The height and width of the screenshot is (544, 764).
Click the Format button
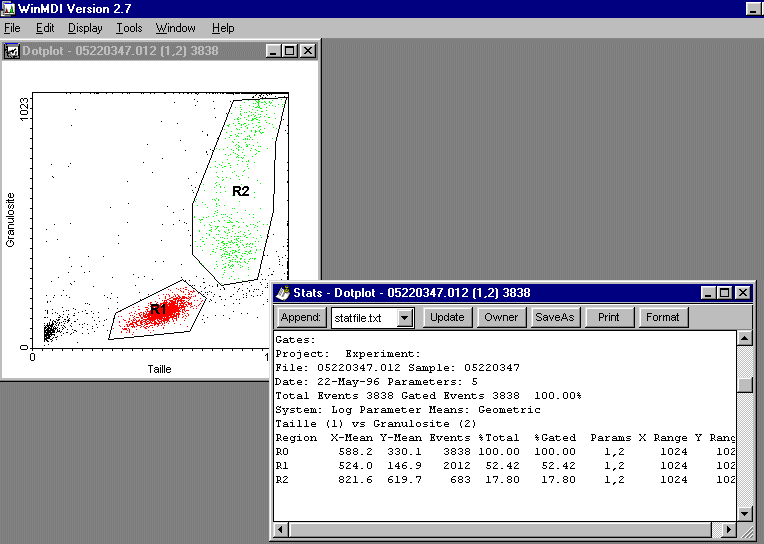662,318
